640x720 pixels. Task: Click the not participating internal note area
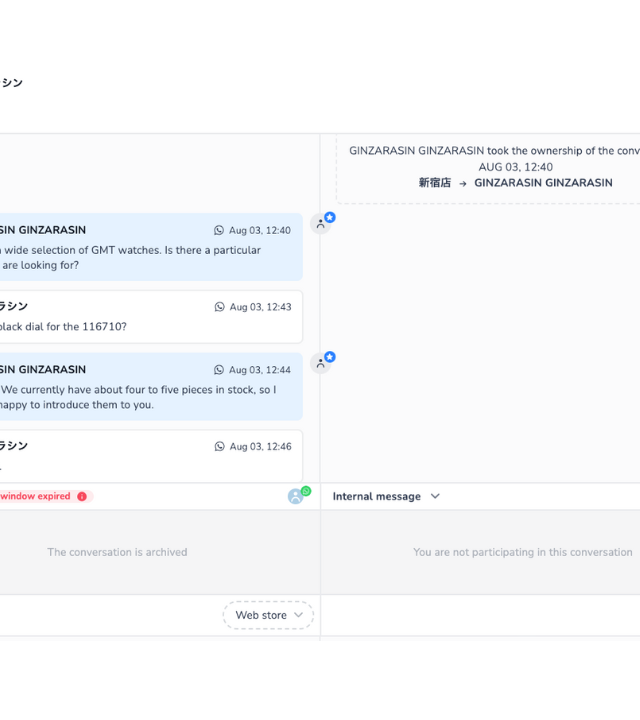(x=522, y=552)
